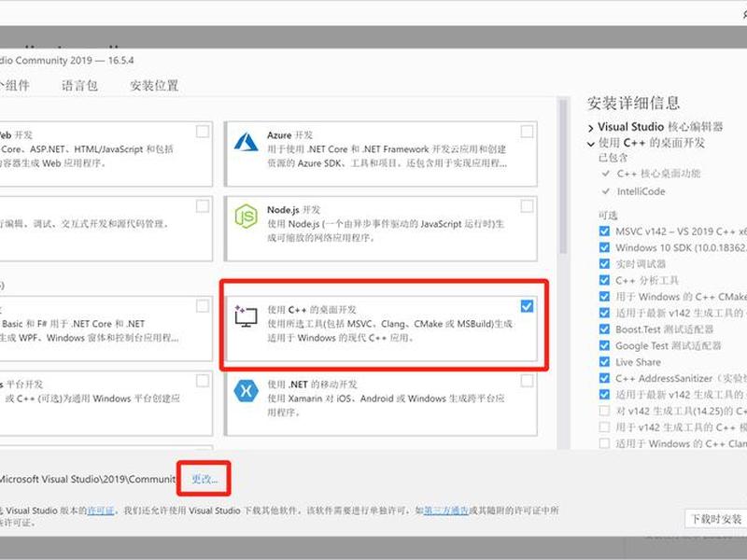Open the 下载时安装 install option dropdown
This screenshot has height=560, width=747.
(716, 519)
